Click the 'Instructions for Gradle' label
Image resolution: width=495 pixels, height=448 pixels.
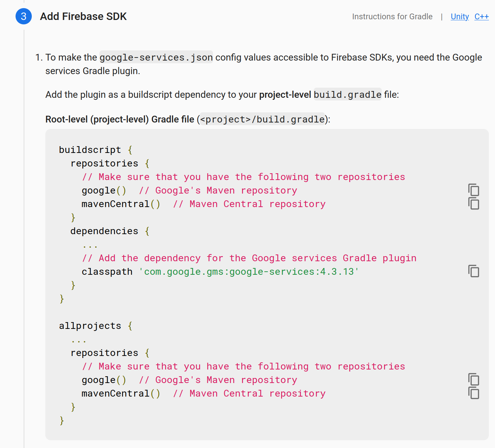click(392, 17)
